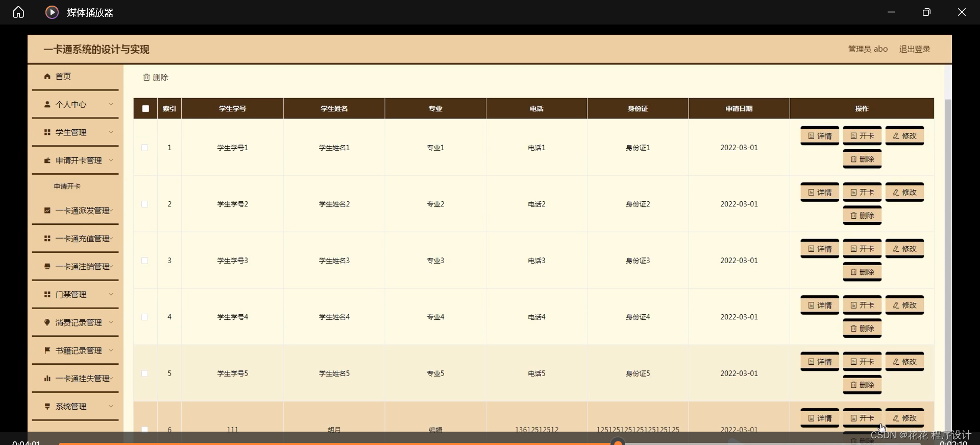Toggle the 一卡通注销管理 chevron
The image size is (980, 445).
point(111,267)
